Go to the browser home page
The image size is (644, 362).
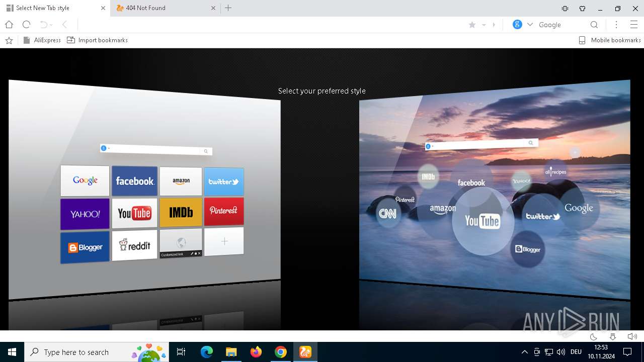tap(9, 25)
